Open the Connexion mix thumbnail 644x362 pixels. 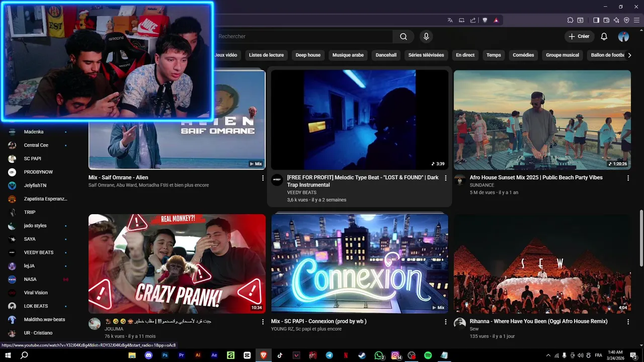360,264
